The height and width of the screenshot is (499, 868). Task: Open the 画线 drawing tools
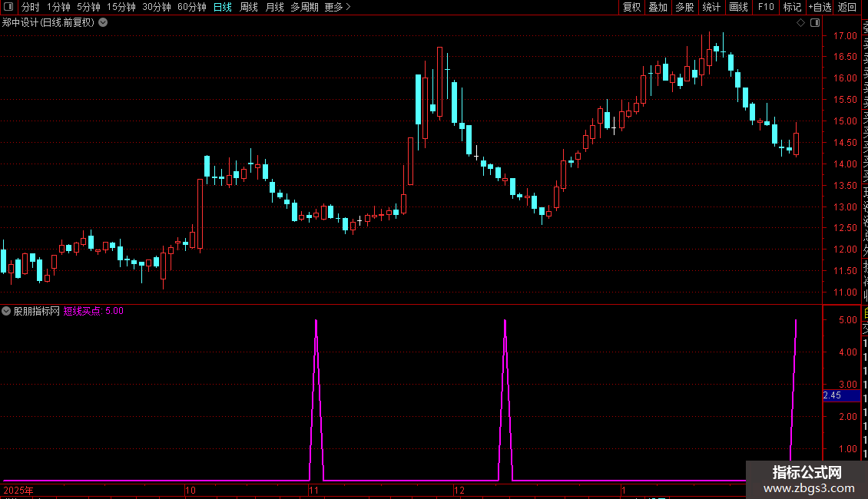click(738, 7)
